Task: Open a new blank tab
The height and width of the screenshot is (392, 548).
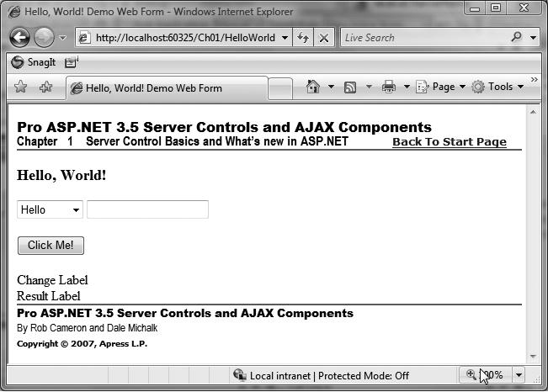Action: (280, 88)
